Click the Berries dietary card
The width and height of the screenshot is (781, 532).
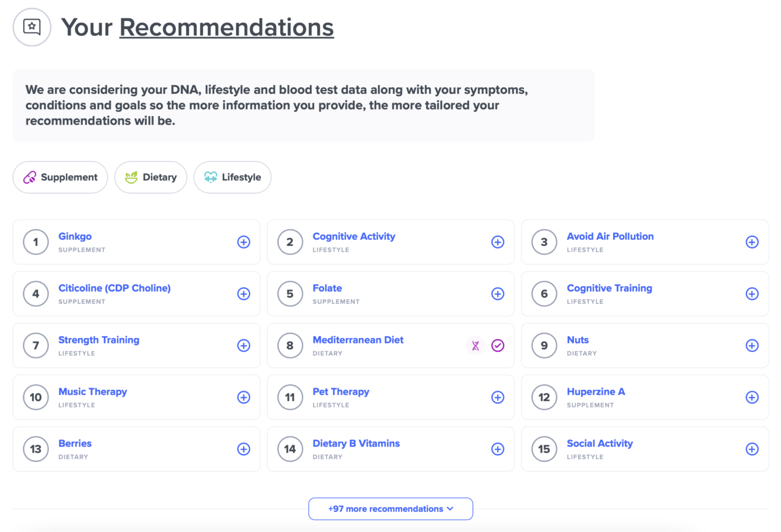click(75, 443)
